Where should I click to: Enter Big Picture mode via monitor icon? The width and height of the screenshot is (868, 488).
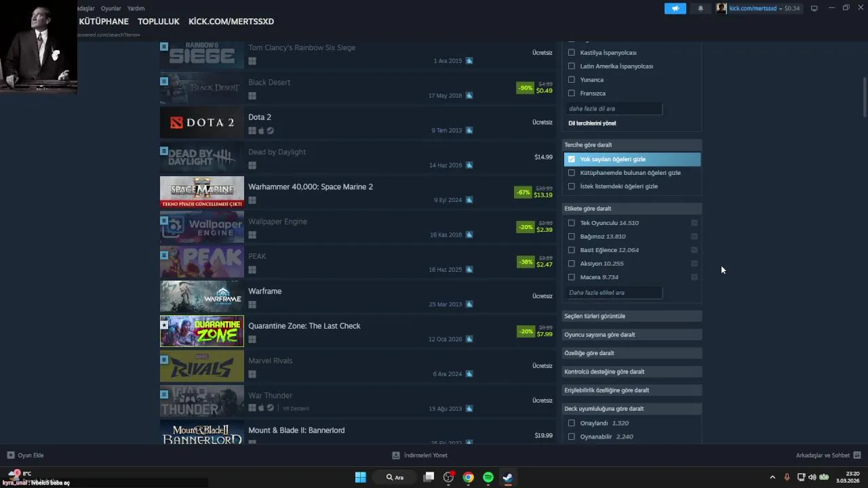coord(814,8)
